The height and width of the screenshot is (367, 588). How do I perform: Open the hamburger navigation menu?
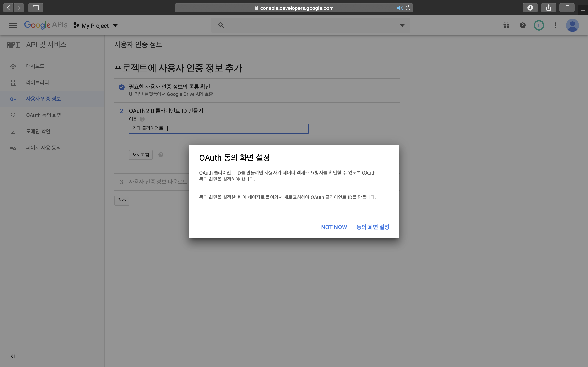(13, 25)
